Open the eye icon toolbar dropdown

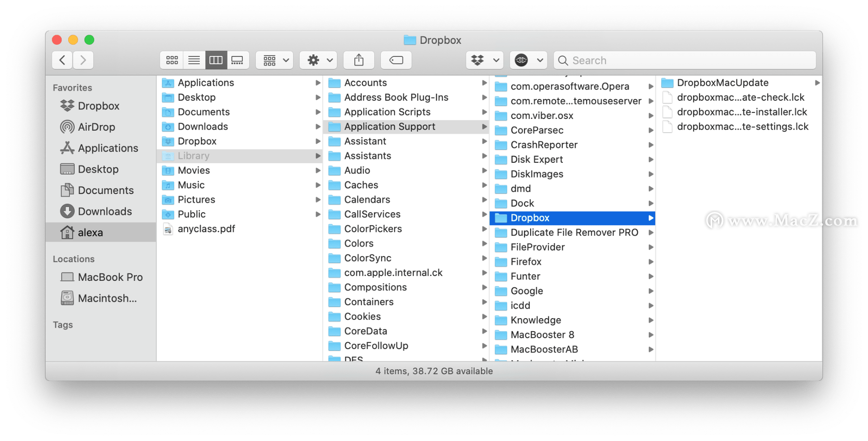[528, 60]
